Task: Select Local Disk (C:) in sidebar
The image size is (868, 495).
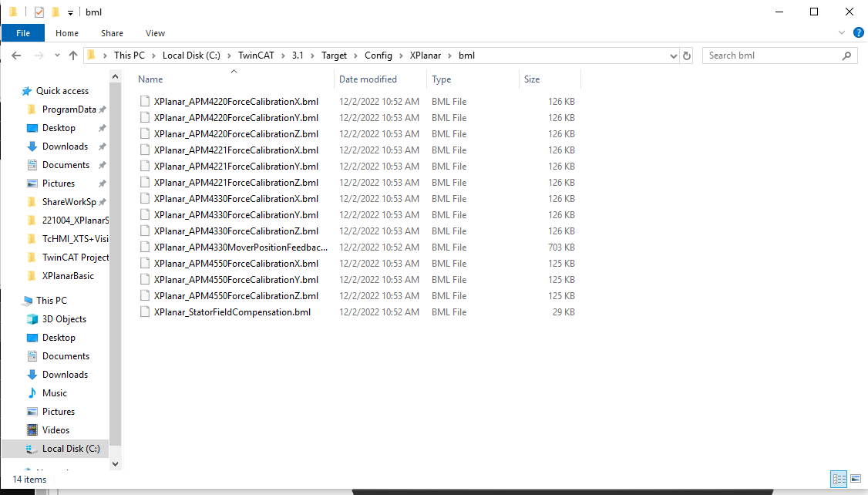Action: pos(71,449)
